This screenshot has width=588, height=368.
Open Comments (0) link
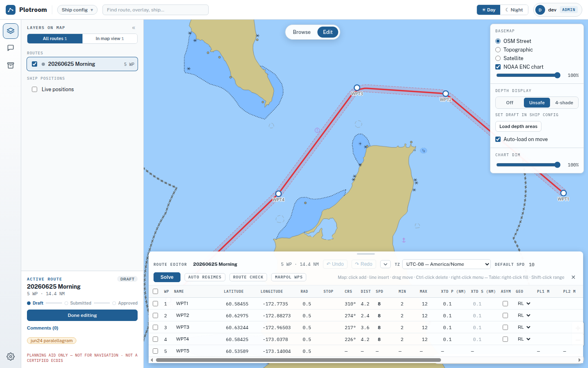tap(42, 328)
